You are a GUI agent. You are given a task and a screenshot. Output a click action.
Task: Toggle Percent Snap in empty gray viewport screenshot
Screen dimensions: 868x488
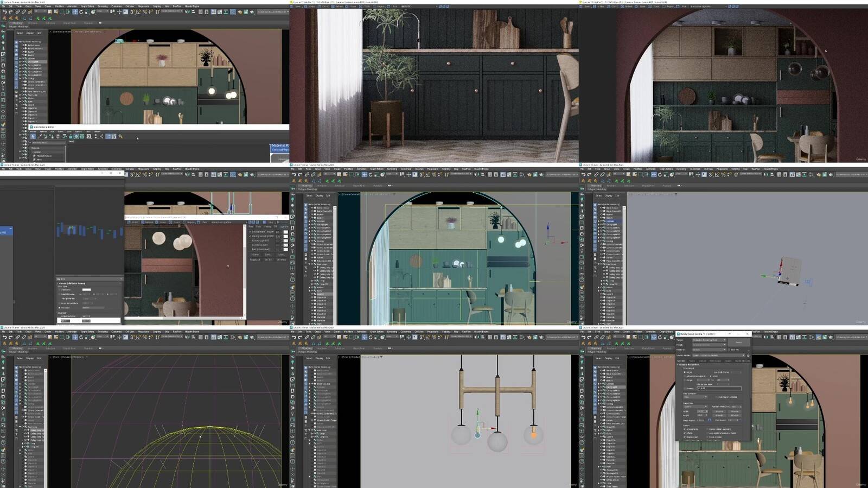coord(723,174)
